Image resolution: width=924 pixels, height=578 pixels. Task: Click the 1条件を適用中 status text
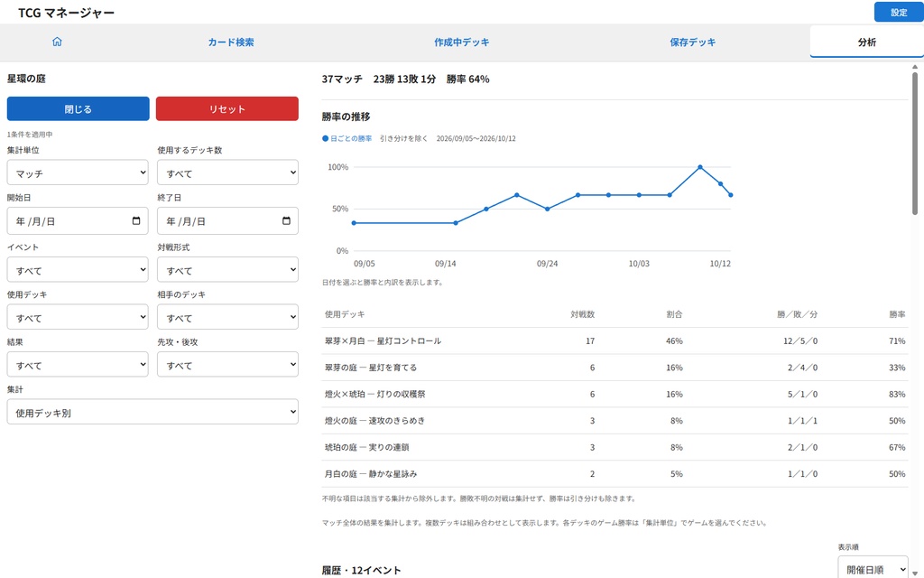30,135
